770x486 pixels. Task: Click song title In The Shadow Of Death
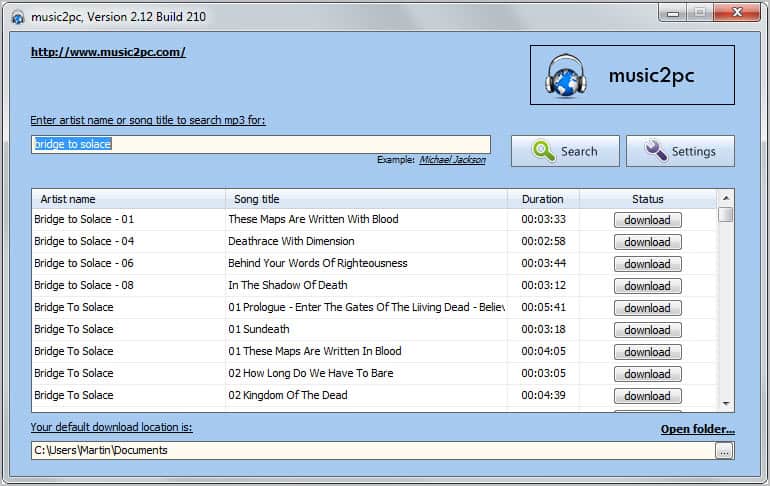288,285
